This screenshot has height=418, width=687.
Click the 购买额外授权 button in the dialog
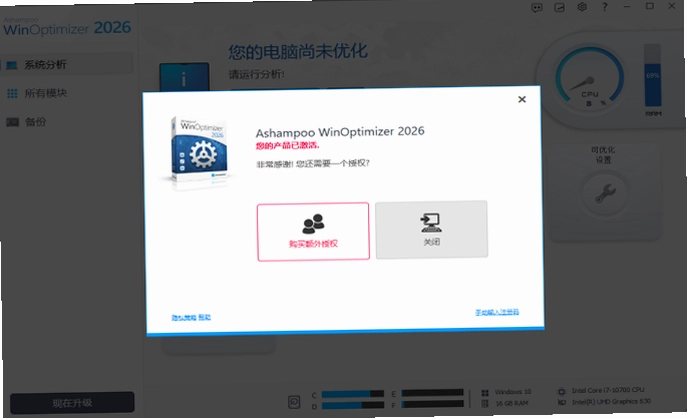(313, 231)
